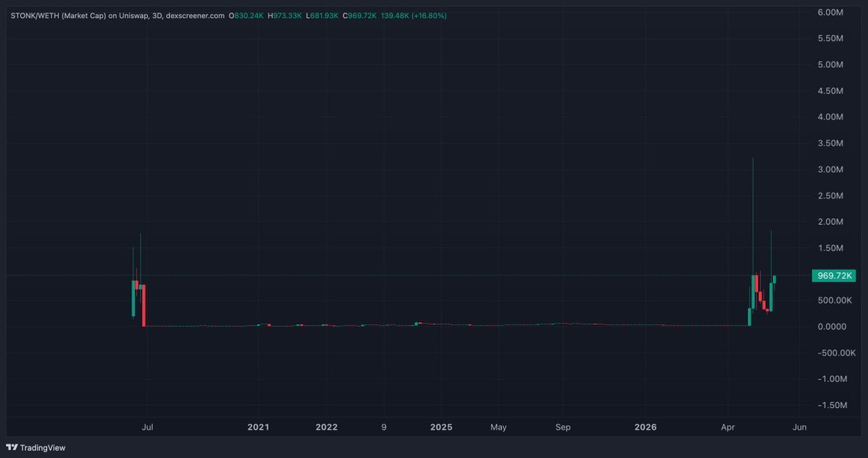
Task: Click the 9 time axis label
Action: point(384,427)
